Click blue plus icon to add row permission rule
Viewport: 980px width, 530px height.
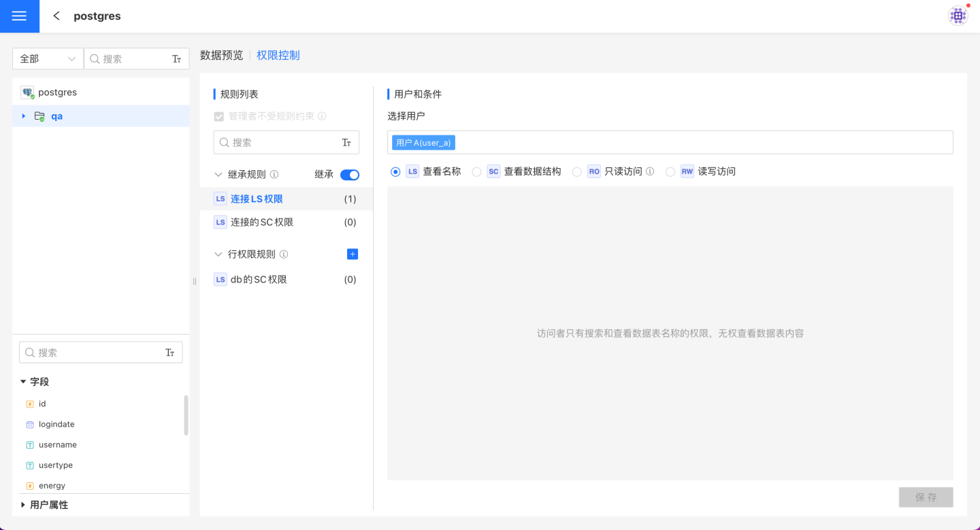point(352,254)
